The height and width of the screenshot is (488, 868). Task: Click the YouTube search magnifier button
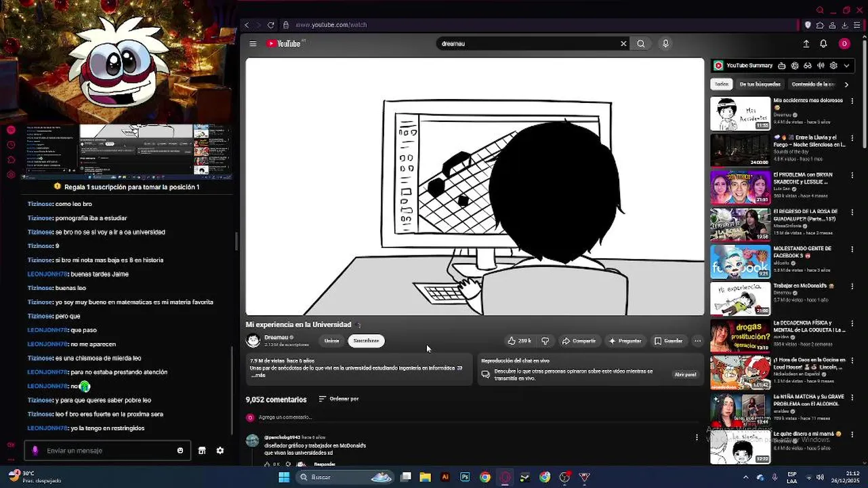641,43
